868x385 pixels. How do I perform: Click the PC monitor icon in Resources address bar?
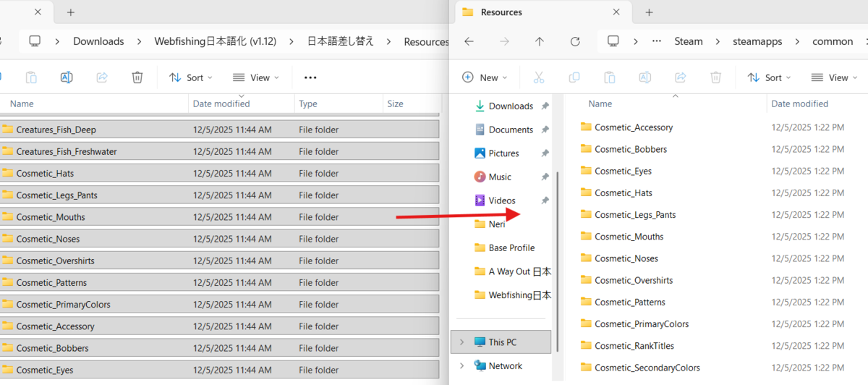pos(613,41)
